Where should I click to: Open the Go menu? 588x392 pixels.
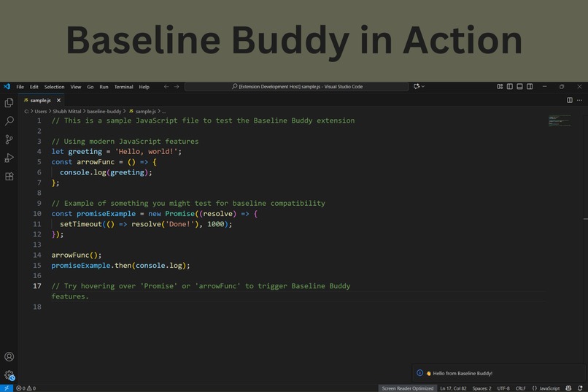tap(90, 87)
